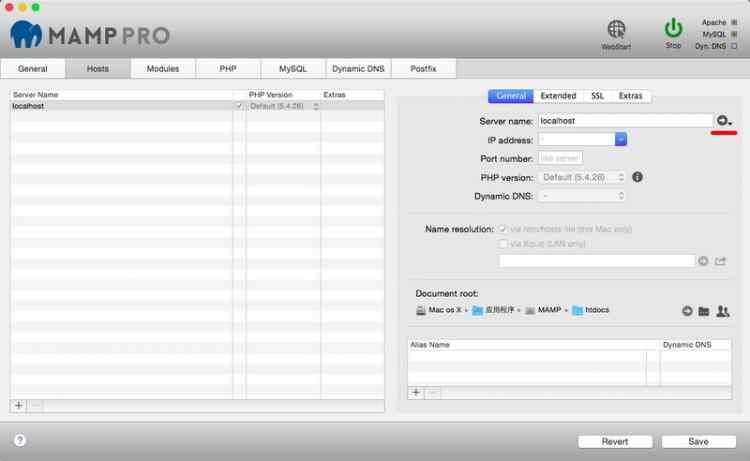Click PHP Version column header
Viewport: 750px width, 461px height.
click(283, 95)
